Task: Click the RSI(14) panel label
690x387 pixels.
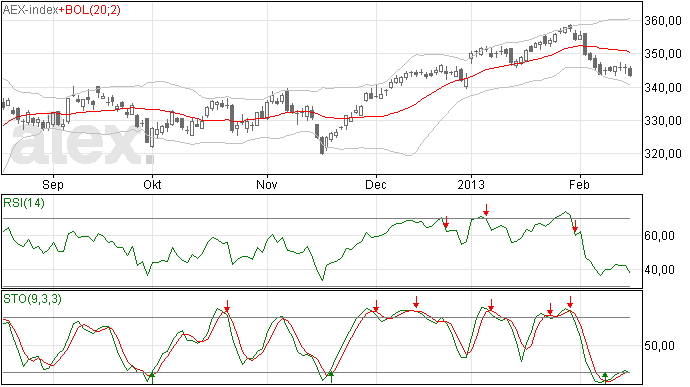Action: point(24,203)
